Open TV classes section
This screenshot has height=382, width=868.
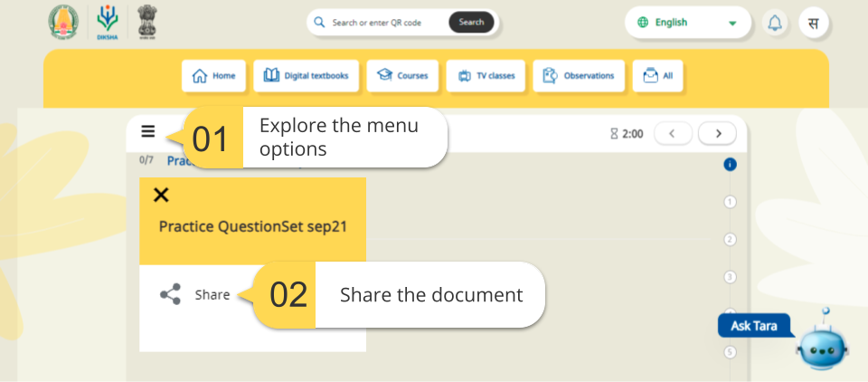coord(486,76)
